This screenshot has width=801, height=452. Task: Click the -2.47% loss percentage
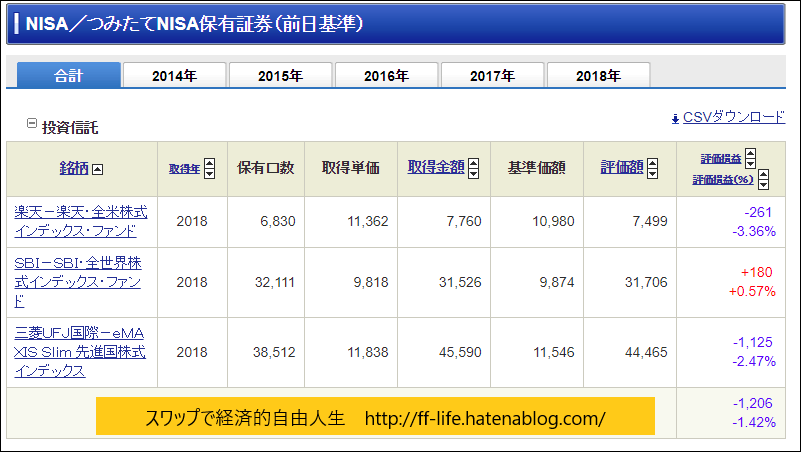(754, 362)
